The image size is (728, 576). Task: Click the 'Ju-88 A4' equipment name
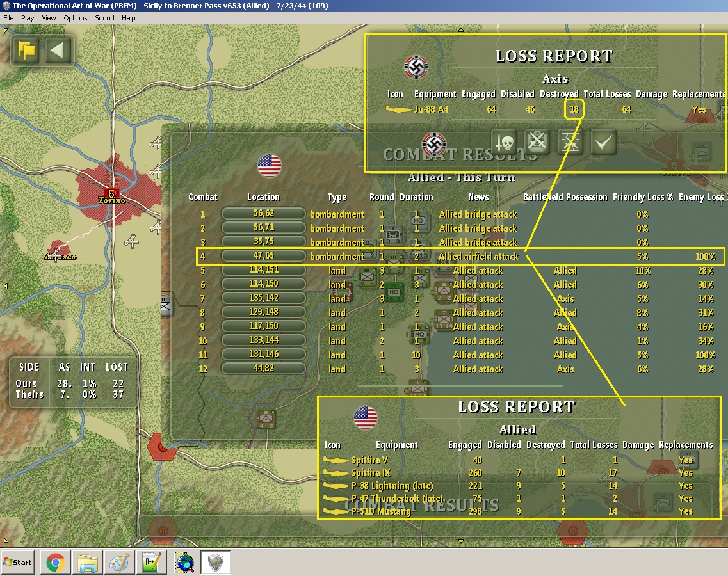(431, 109)
